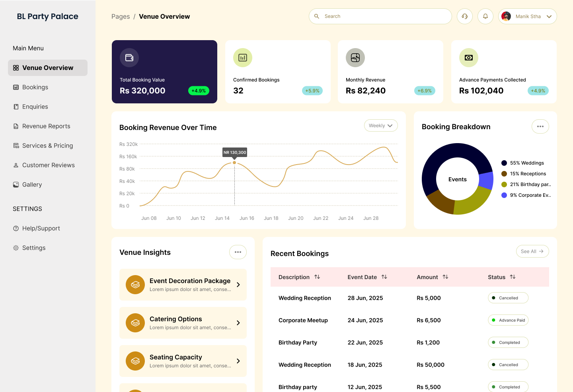
Task: Click the Confirmed Bookings bar chart icon
Action: [x=242, y=58]
